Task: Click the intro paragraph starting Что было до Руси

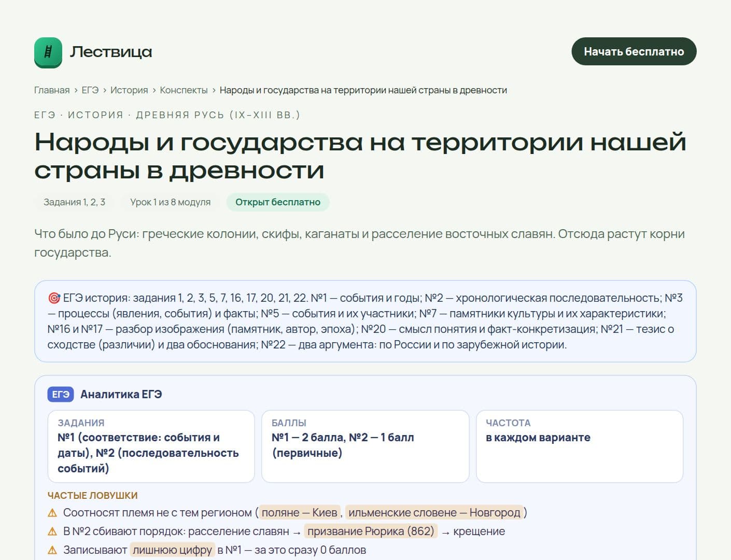Action: coord(359,243)
